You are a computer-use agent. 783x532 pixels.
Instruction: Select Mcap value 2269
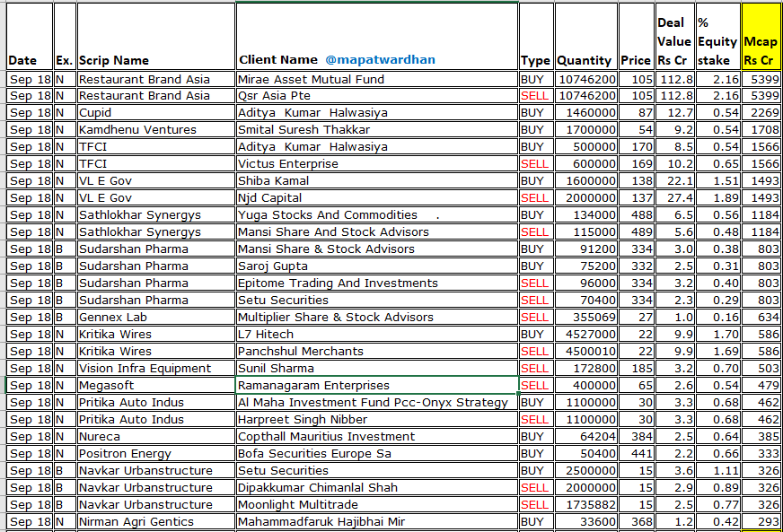tap(761, 113)
